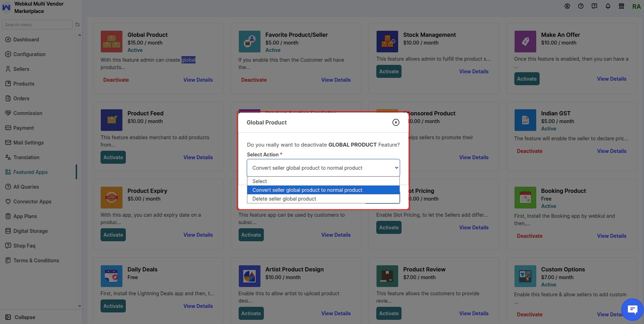Deactivate the Custom Options feature
This screenshot has height=324, width=644.
pos(529,315)
